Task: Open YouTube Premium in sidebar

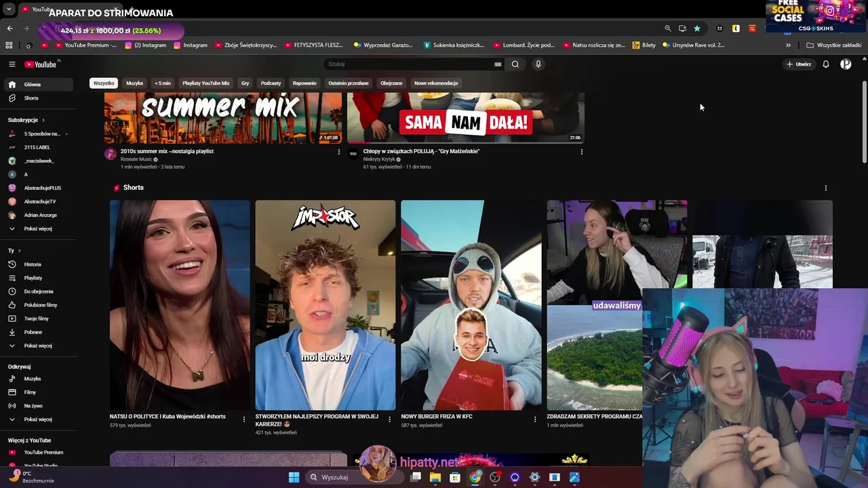Action: click(x=39, y=452)
